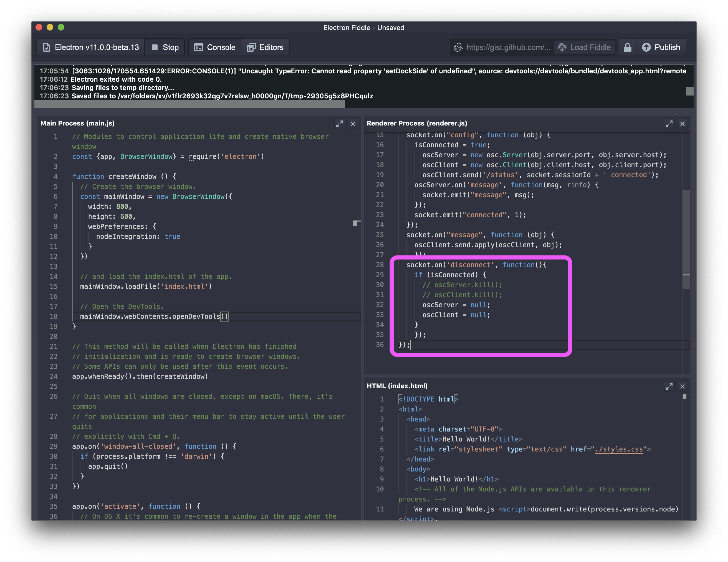The height and width of the screenshot is (562, 728).
Task: Maximize the Main Process editor
Action: coord(339,124)
